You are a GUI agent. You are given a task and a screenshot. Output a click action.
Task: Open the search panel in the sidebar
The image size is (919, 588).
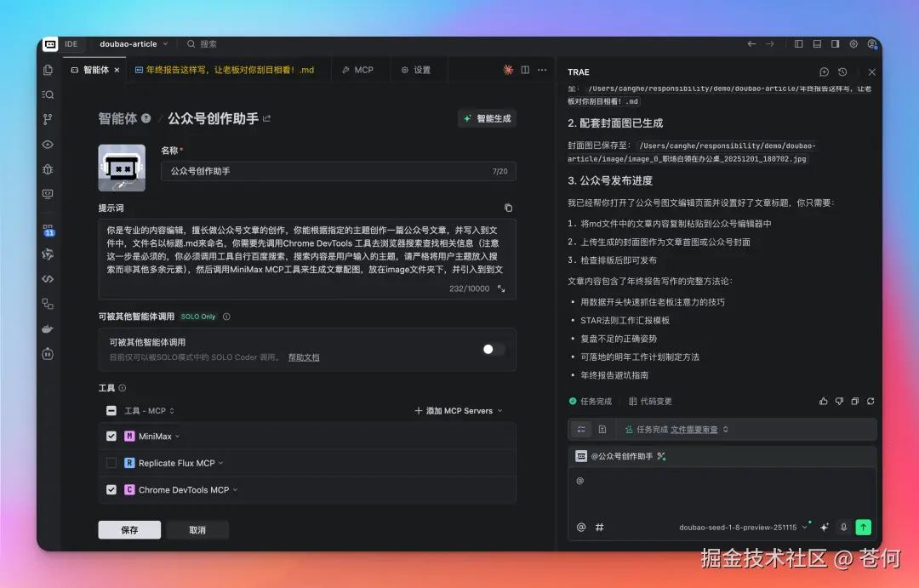[x=47, y=95]
